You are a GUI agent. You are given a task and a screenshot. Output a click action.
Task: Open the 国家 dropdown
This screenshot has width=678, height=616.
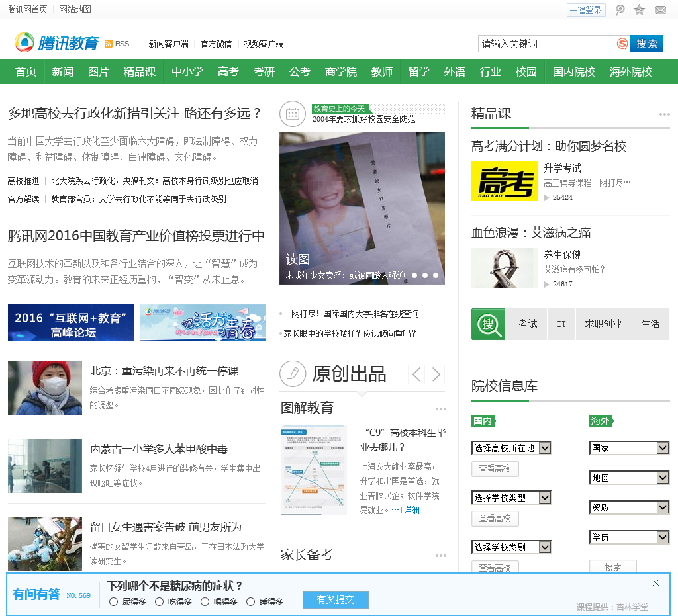click(629, 448)
